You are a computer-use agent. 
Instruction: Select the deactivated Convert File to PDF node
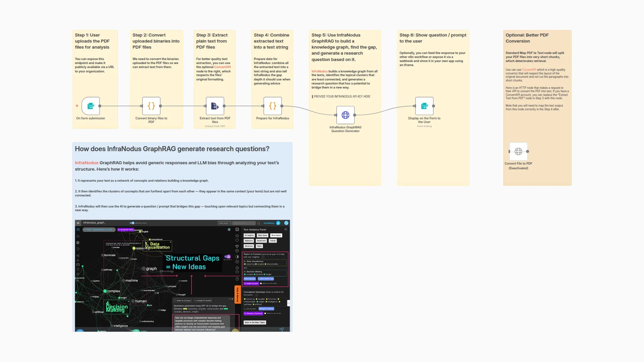point(518,152)
